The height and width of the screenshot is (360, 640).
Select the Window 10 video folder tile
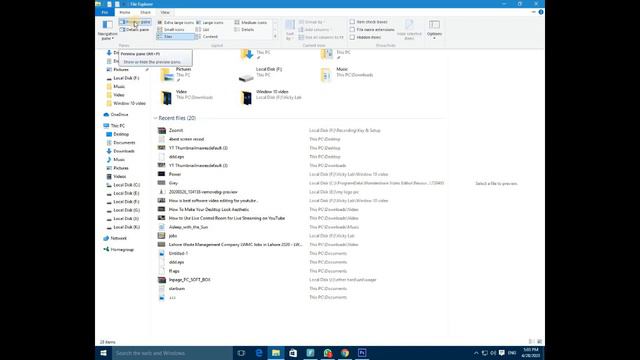pos(270,97)
